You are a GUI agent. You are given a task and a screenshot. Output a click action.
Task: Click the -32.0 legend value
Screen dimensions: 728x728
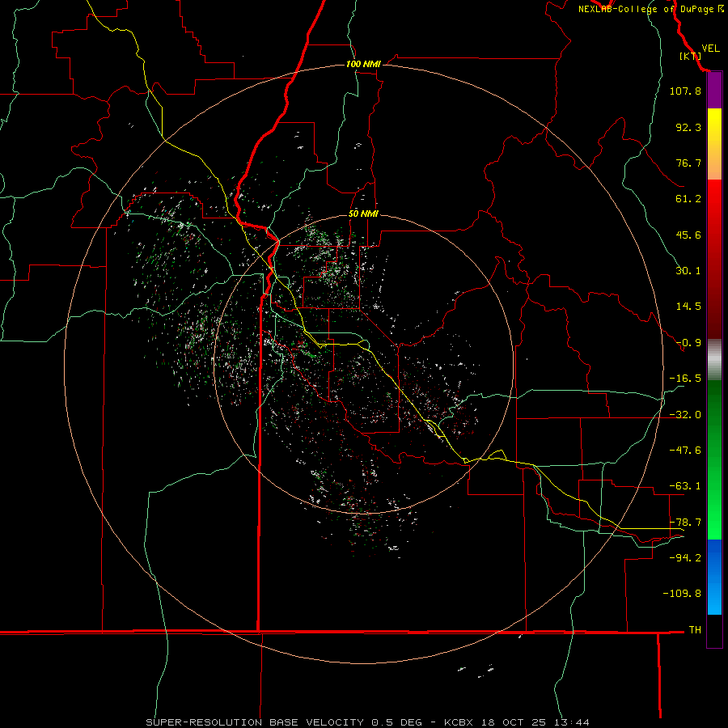coord(685,415)
